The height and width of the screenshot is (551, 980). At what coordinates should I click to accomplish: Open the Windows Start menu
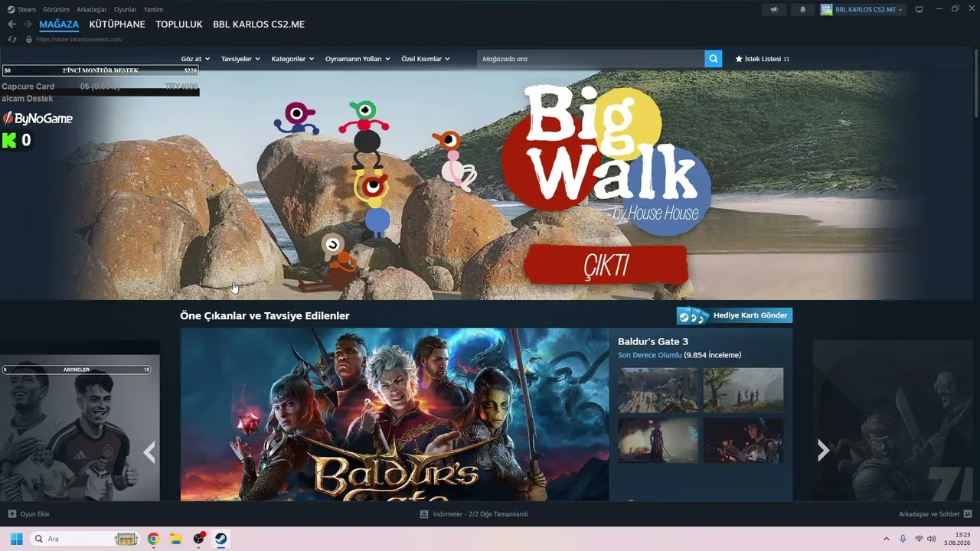[16, 539]
